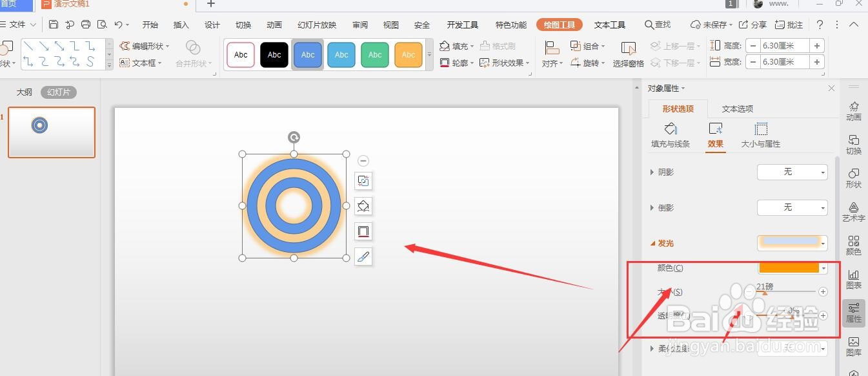Open the 幻灯片放映 ribbon tab
Screen dimensions: 868x376
(316, 25)
